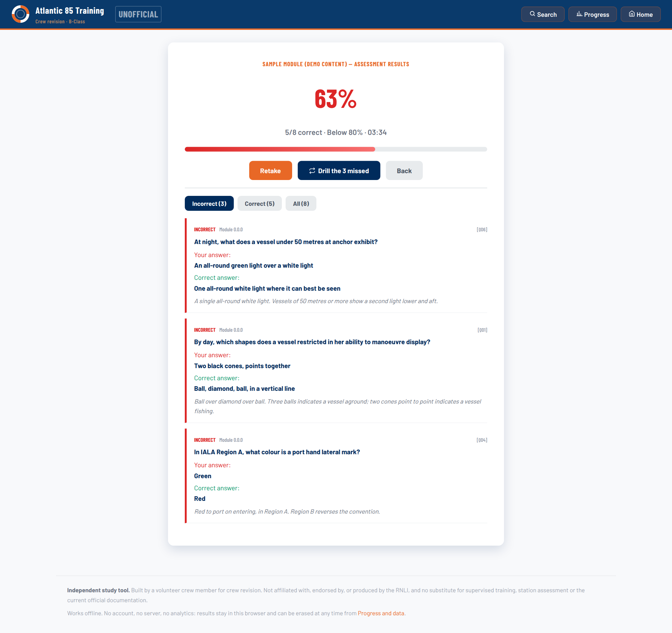Click 'One all-round white light where it can best be seen'

[267, 289]
